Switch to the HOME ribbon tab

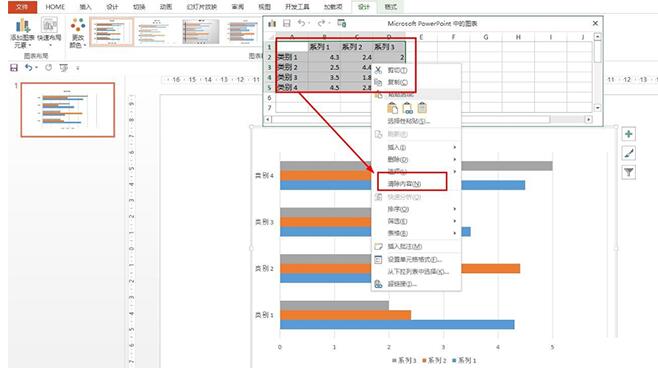click(x=55, y=7)
